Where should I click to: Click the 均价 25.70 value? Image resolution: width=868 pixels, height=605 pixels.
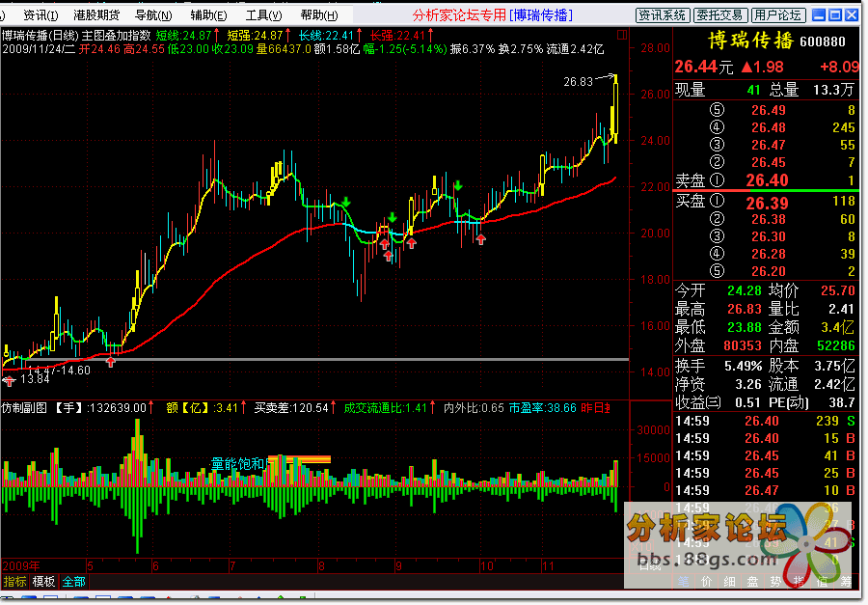[838, 289]
